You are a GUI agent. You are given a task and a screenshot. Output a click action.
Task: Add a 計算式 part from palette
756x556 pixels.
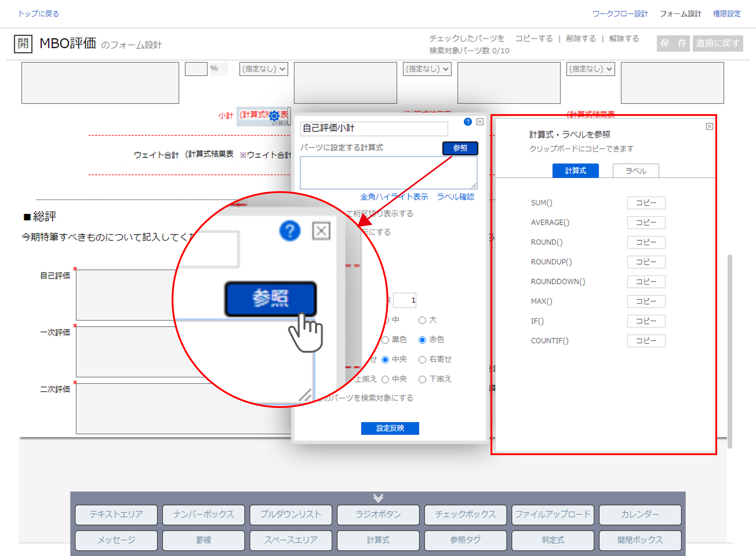(378, 540)
